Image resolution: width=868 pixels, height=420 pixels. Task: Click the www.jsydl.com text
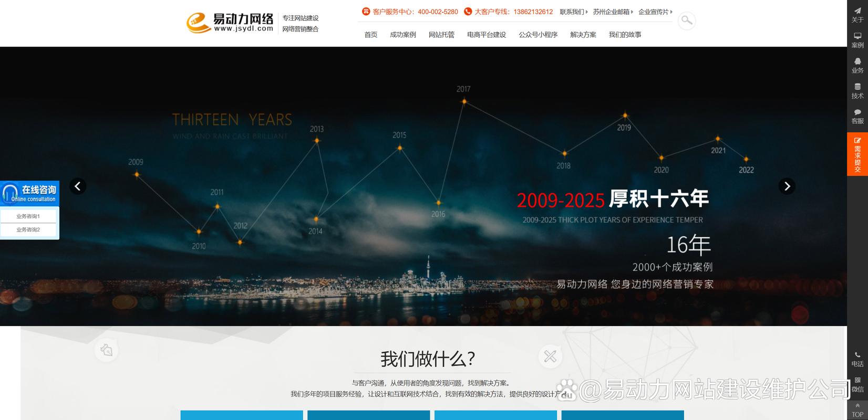pyautogui.click(x=243, y=29)
